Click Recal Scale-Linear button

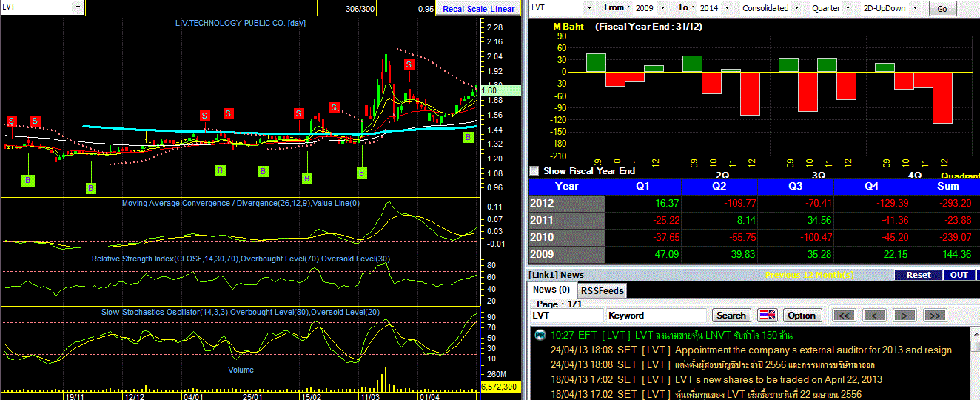pos(479,9)
